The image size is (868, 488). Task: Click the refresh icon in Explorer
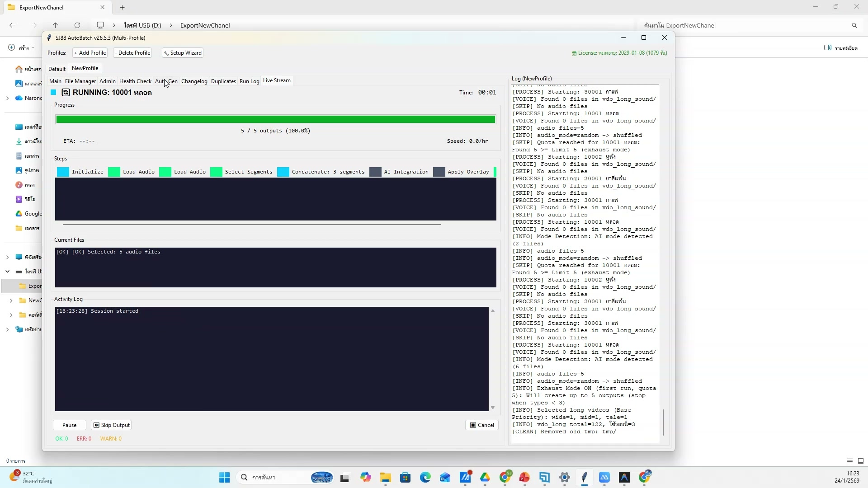click(77, 25)
